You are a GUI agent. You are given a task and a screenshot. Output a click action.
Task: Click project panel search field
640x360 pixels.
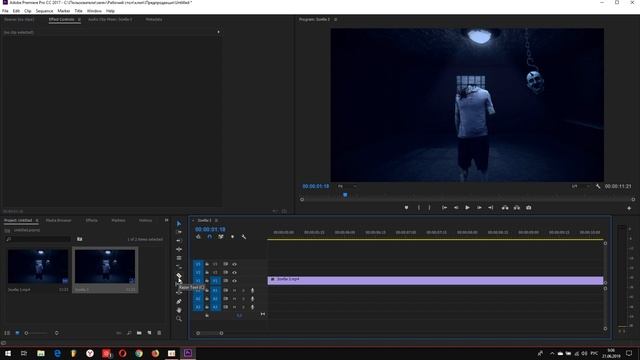pos(39,239)
